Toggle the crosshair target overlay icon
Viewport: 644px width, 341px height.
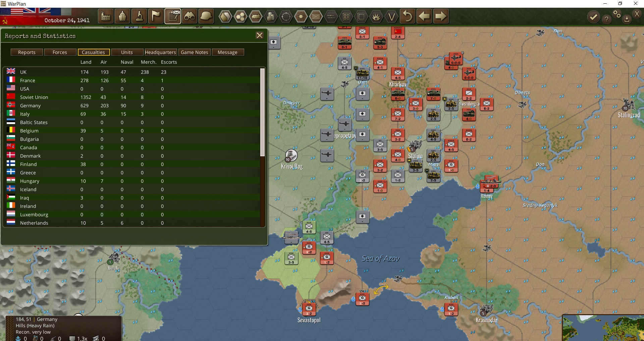click(x=286, y=16)
